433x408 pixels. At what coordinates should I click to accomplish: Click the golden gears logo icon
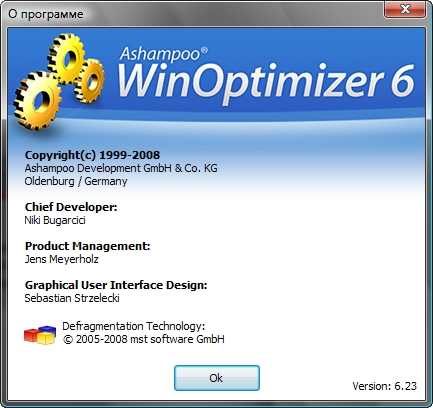coord(59,81)
